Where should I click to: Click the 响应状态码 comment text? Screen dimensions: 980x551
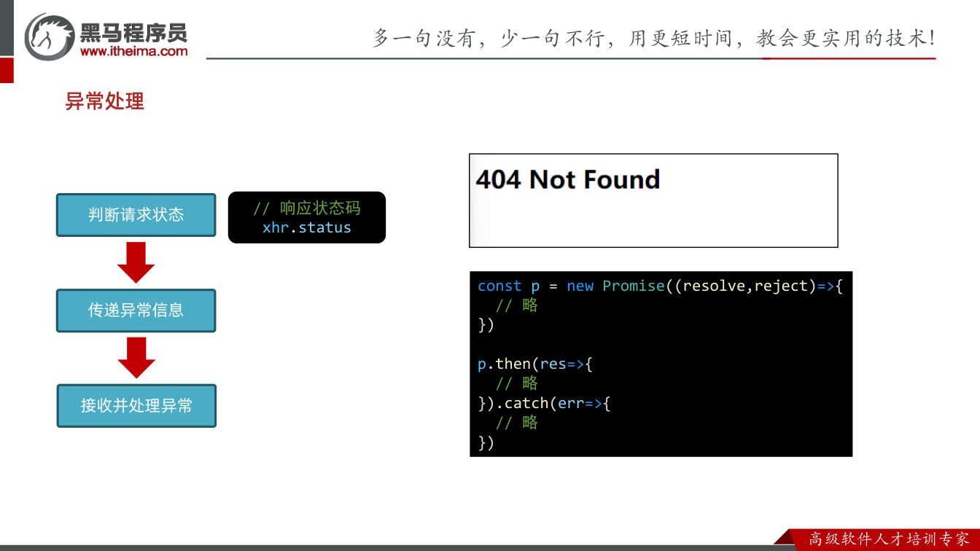tap(320, 208)
